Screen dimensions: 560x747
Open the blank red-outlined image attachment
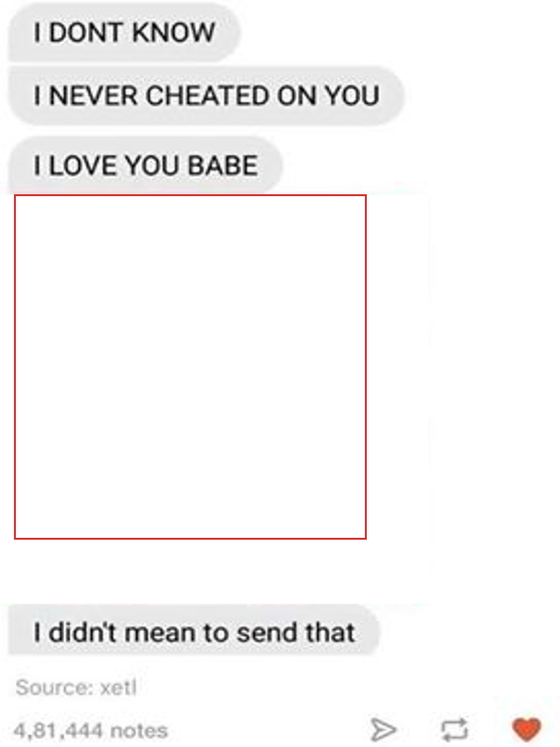(190, 367)
